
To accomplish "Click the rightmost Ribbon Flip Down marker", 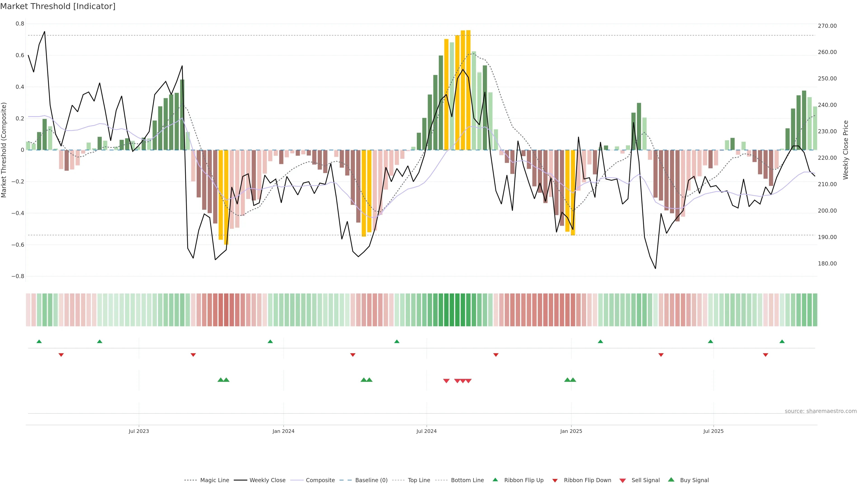I will click(766, 355).
